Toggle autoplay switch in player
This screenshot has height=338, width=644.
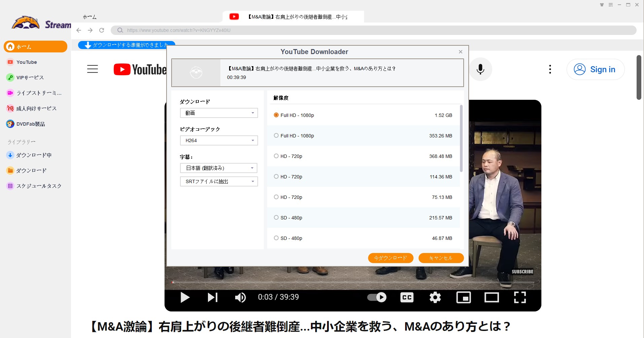[377, 297]
